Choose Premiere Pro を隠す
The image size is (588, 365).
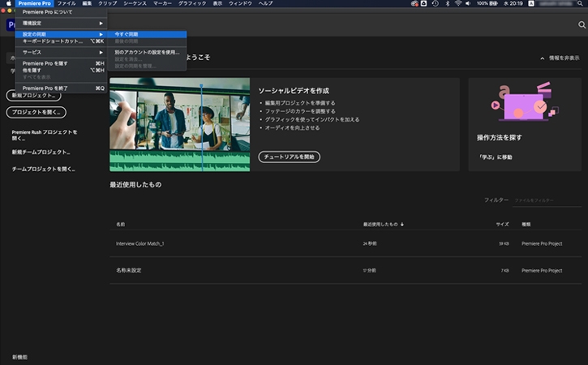61,63
